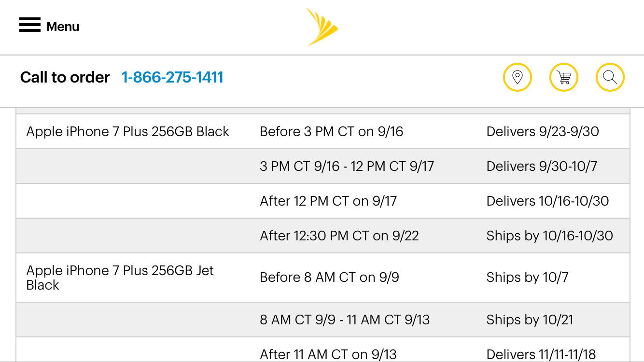Tap the Menu text label

click(63, 27)
